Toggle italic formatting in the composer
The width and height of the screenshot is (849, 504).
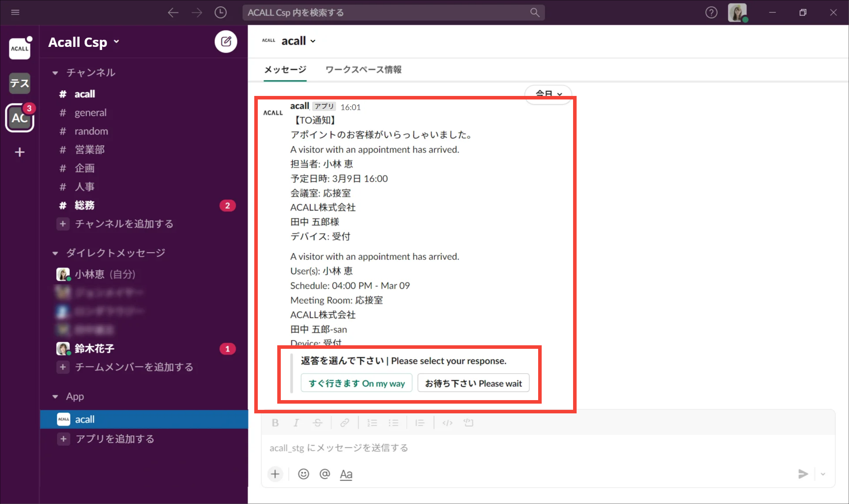296,423
